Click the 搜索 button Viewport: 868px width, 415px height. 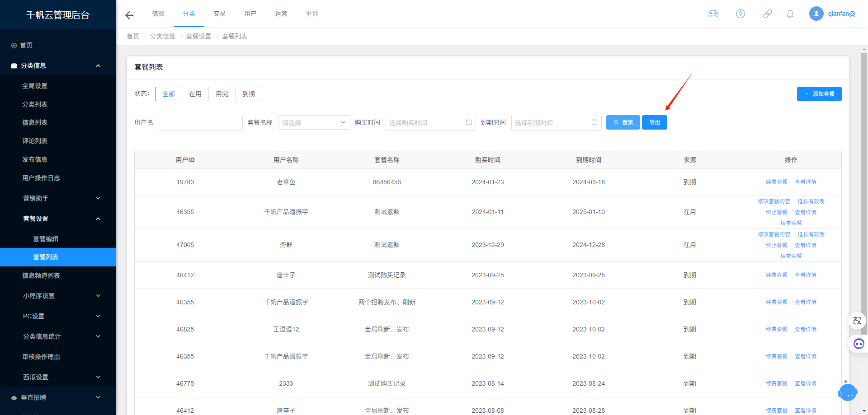[x=623, y=122]
